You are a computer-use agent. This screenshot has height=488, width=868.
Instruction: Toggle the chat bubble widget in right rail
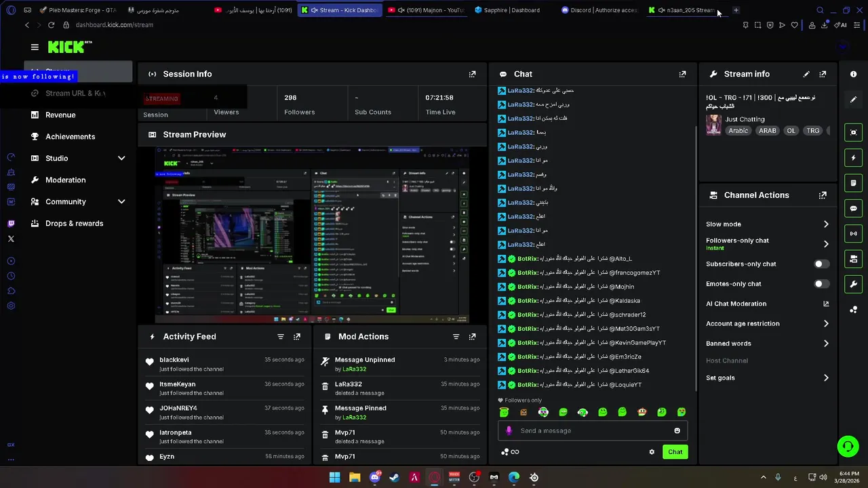[x=853, y=208]
